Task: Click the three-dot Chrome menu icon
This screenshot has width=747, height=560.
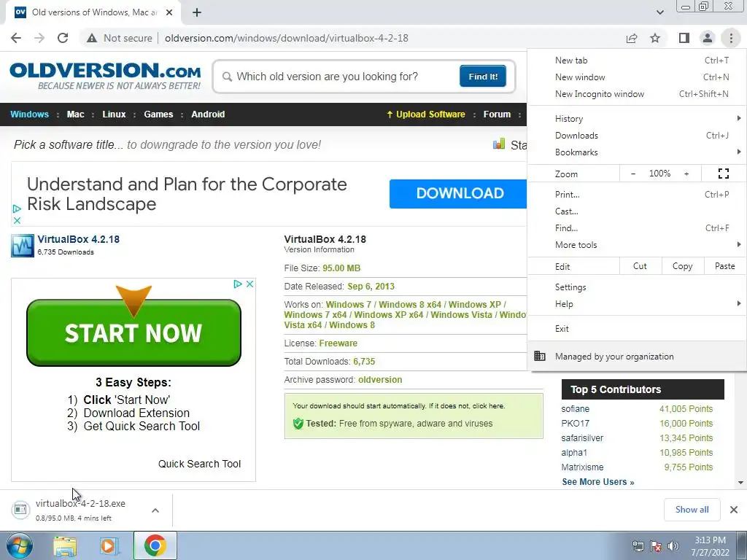Action: 731,38
